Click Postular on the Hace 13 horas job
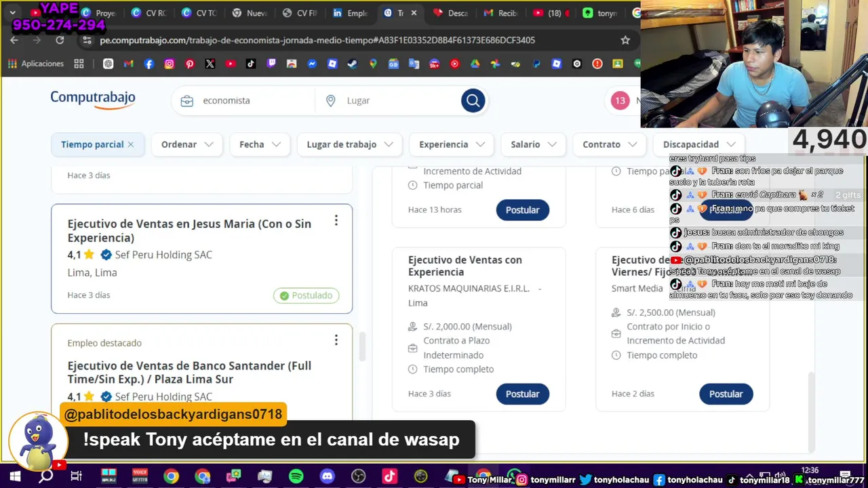 tap(522, 209)
